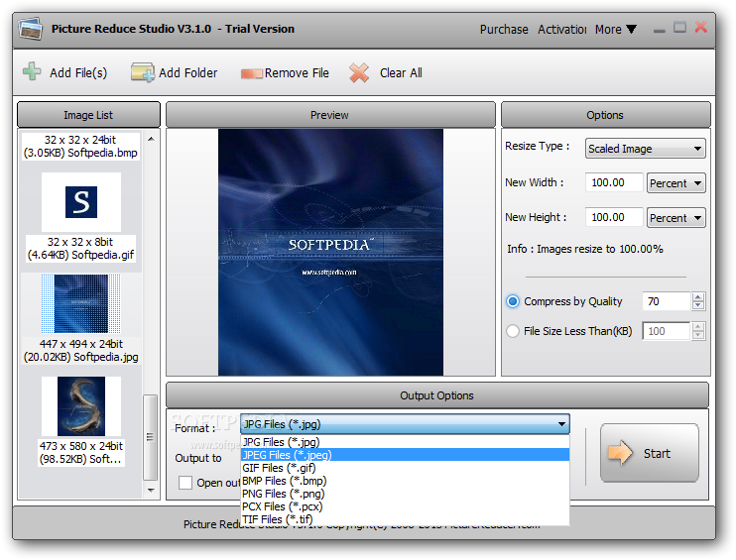Click the New Width value field
The image size is (736, 560).
pos(613,182)
